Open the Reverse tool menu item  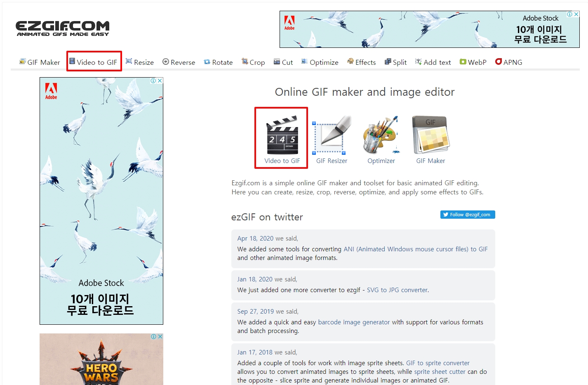coord(179,62)
